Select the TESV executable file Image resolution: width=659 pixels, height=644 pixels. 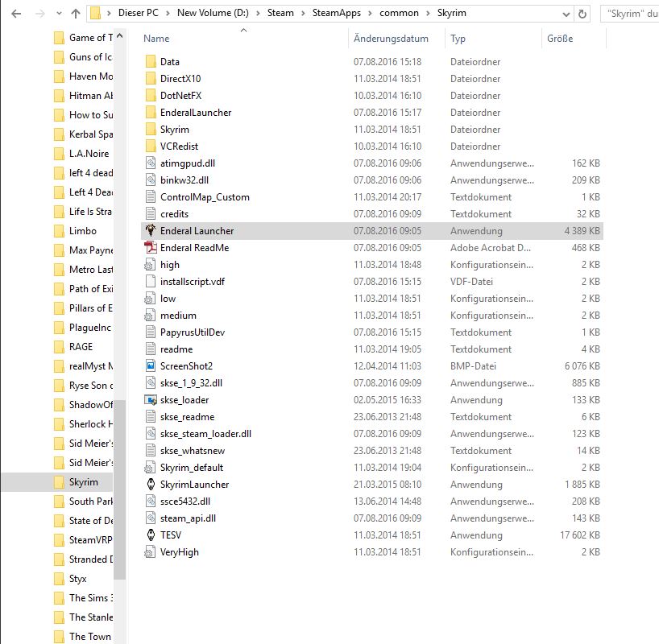tap(171, 535)
